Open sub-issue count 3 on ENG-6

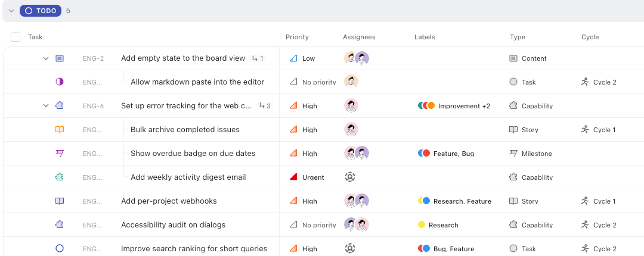point(265,106)
